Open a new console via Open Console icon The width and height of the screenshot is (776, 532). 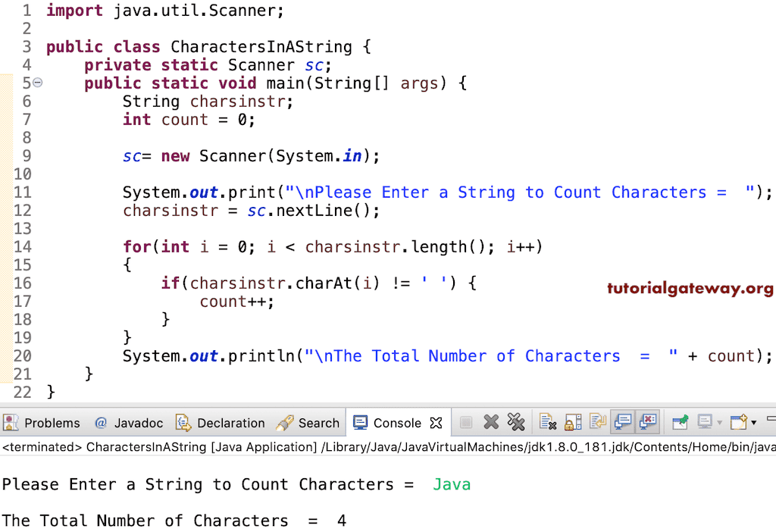[x=737, y=423]
